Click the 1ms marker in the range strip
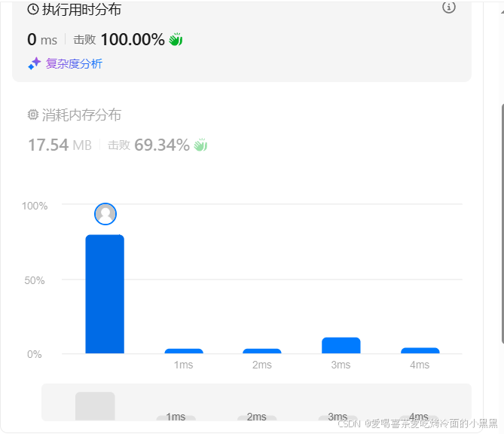Image resolution: width=504 pixels, height=434 pixels. (176, 417)
